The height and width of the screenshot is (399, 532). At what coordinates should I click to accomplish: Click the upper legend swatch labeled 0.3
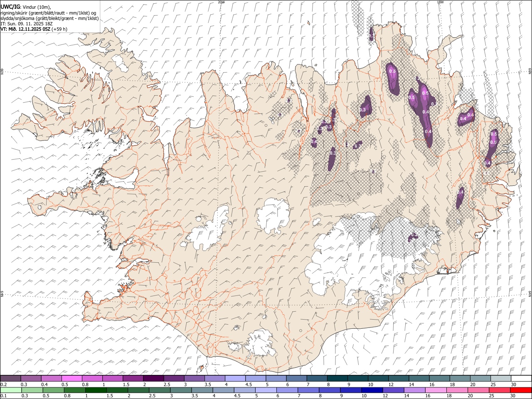tap(31, 378)
